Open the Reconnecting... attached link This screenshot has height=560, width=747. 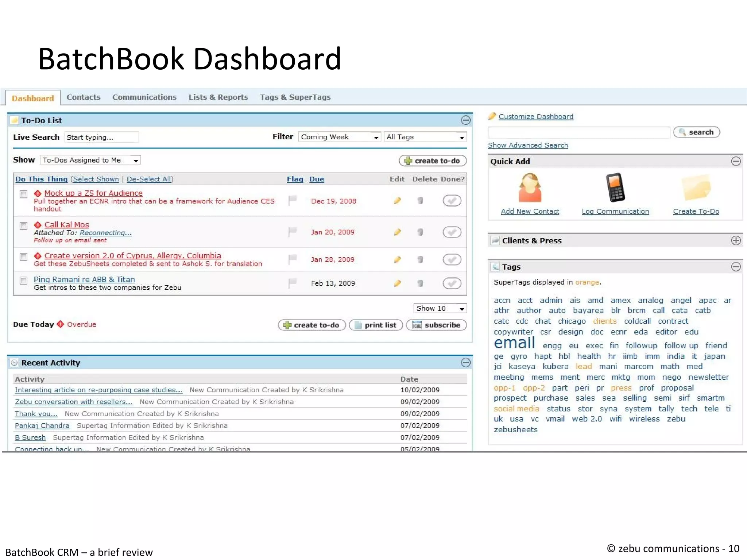click(106, 233)
